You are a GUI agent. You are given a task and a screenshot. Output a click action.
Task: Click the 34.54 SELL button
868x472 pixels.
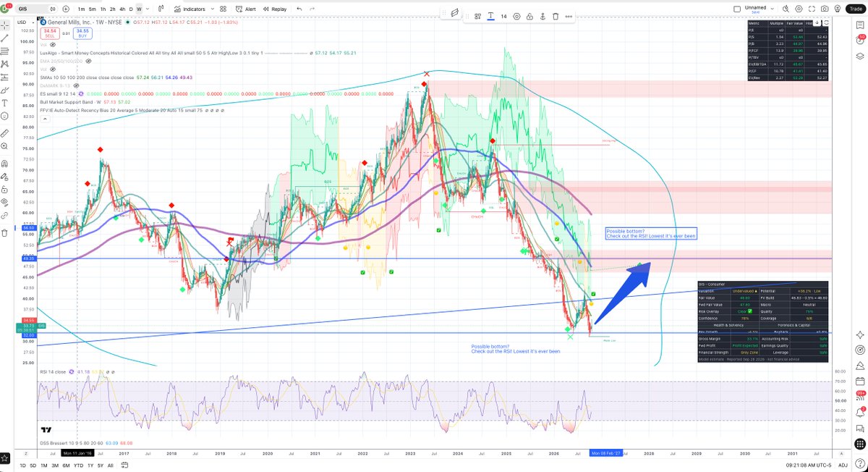tap(49, 33)
